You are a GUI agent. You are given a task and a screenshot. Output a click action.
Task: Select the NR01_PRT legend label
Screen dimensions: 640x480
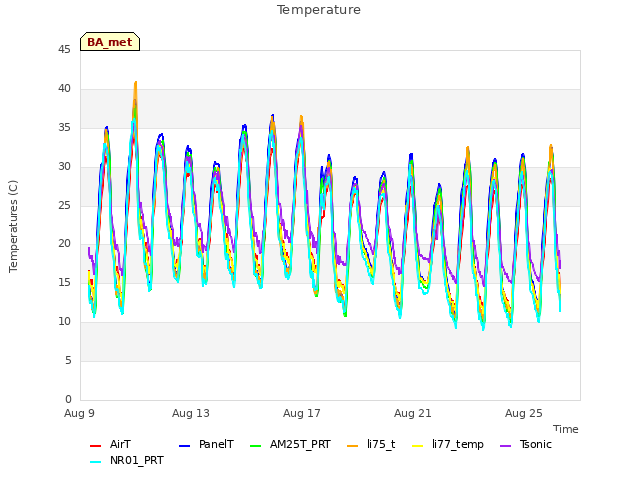click(x=137, y=460)
